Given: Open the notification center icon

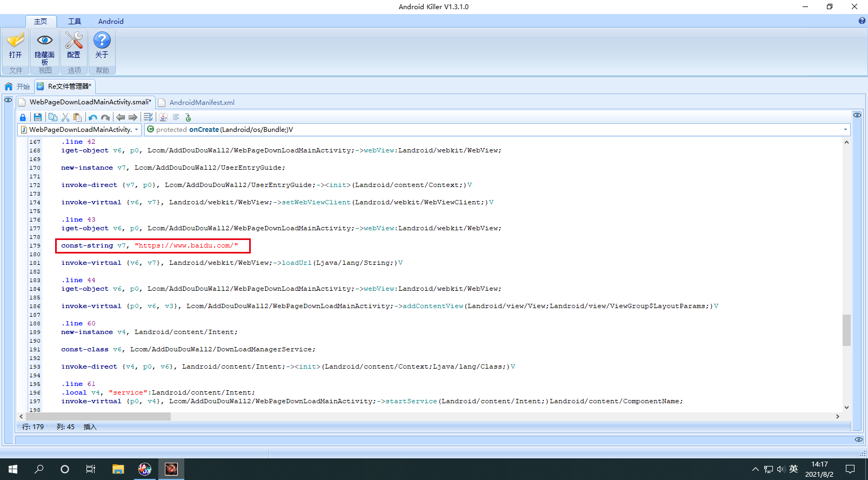Looking at the screenshot, I should [850, 469].
